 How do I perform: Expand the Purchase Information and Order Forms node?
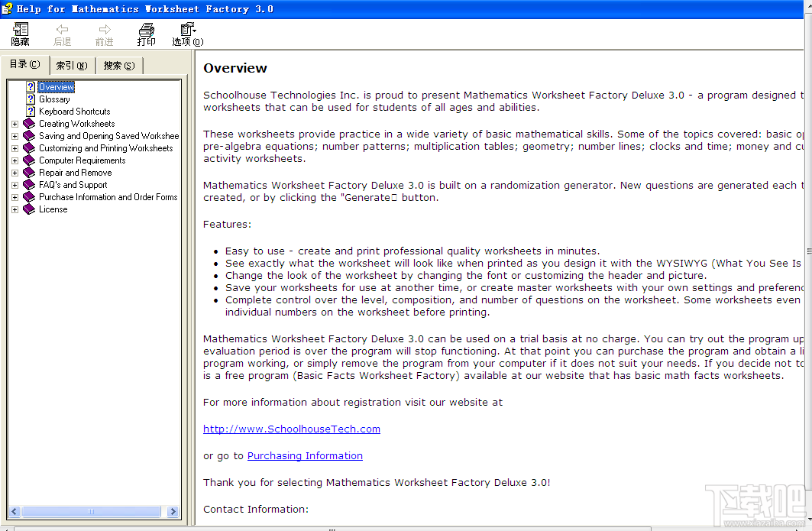point(15,196)
